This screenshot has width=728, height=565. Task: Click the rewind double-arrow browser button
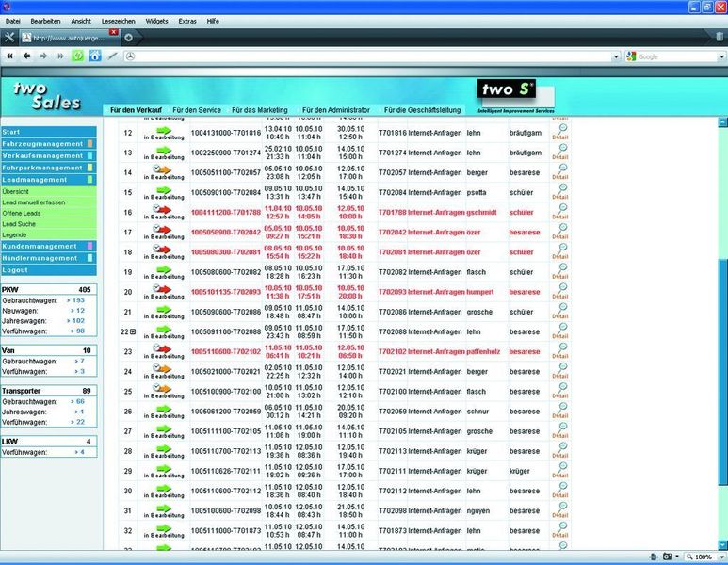9,56
